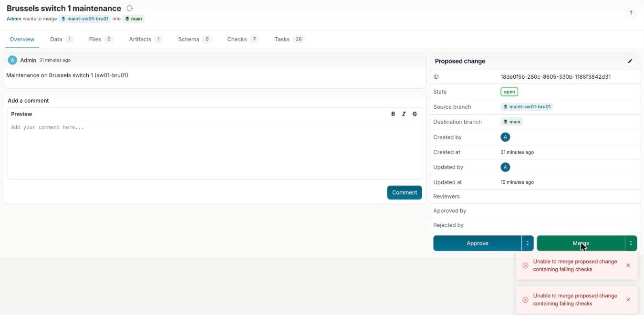Viewport: 644px width, 315px height.
Task: Apply strikethrough formatting in comment editor
Action: (415, 114)
